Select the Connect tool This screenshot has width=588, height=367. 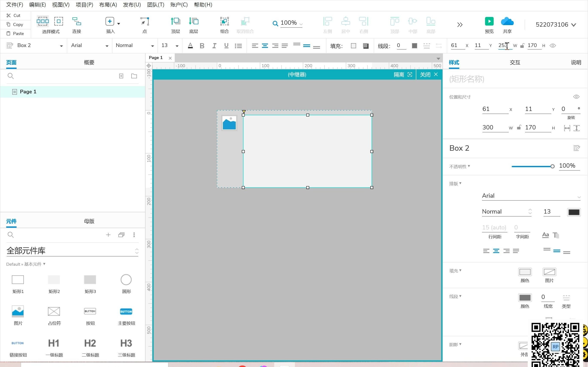point(77,21)
